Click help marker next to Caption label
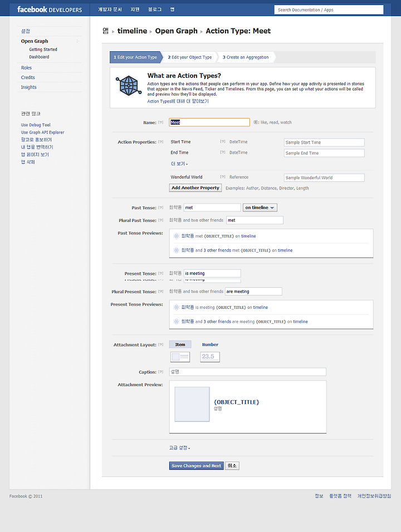Image resolution: width=401 pixels, height=532 pixels. pyautogui.click(x=161, y=372)
